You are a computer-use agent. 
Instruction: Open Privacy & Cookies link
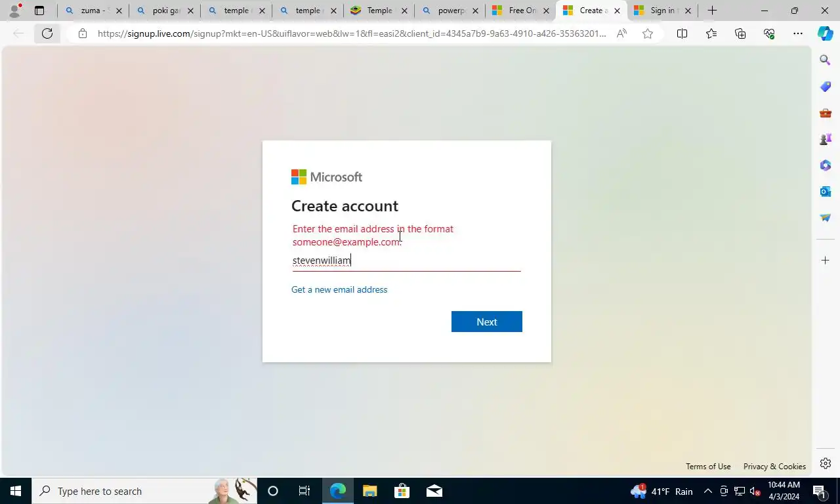click(x=774, y=467)
